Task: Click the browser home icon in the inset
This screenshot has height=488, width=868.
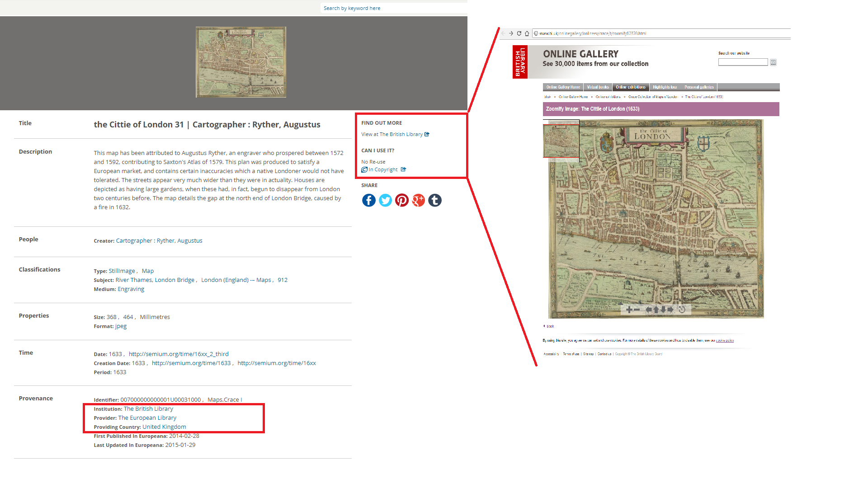Action: coord(527,33)
